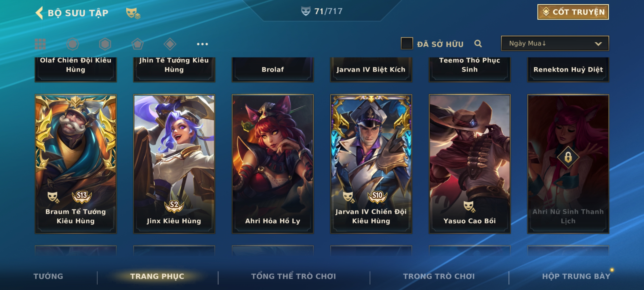The width and height of the screenshot is (644, 290).
Task: Go back using the BỘ SƯU TẬP arrow
Action: 39,13
